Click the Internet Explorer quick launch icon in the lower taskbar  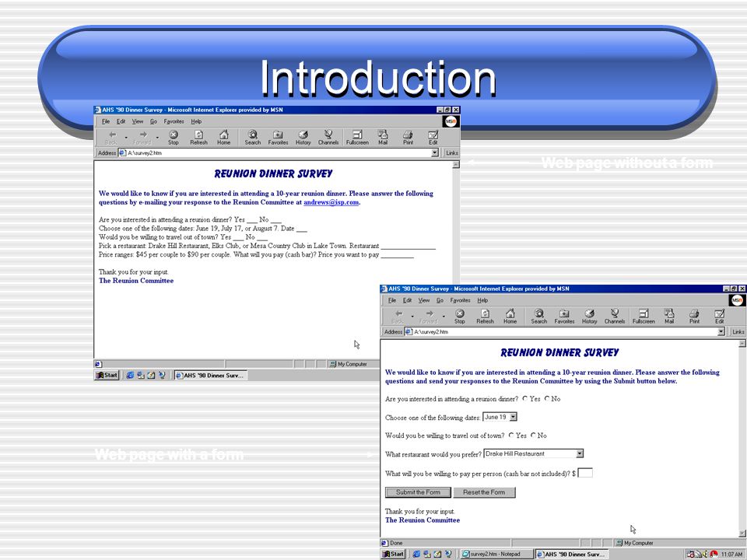tap(416, 554)
